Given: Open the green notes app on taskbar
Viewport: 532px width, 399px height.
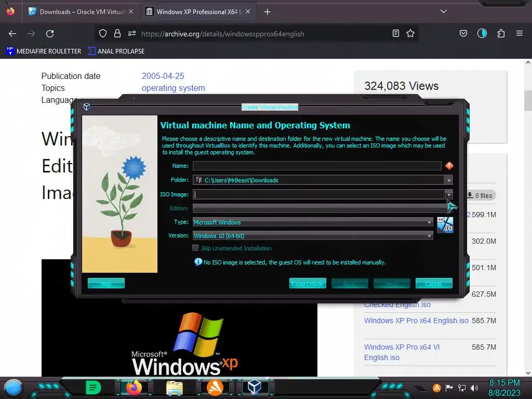Looking at the screenshot, I should tap(94, 388).
